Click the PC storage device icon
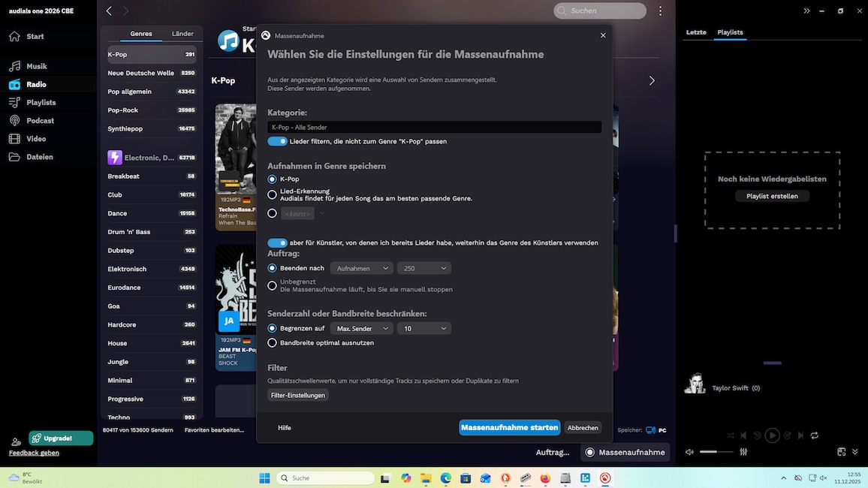Image resolution: width=868 pixels, height=488 pixels. click(x=650, y=430)
